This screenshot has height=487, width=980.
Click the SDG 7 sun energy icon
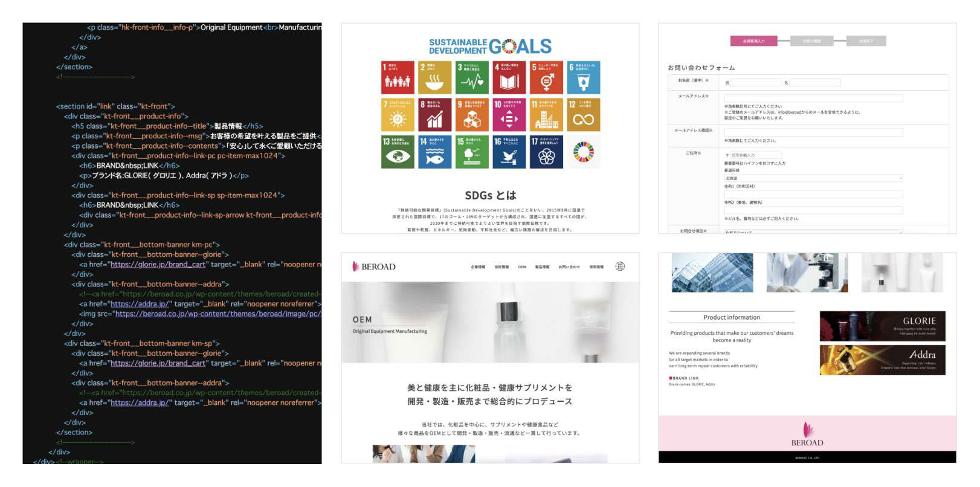(397, 115)
